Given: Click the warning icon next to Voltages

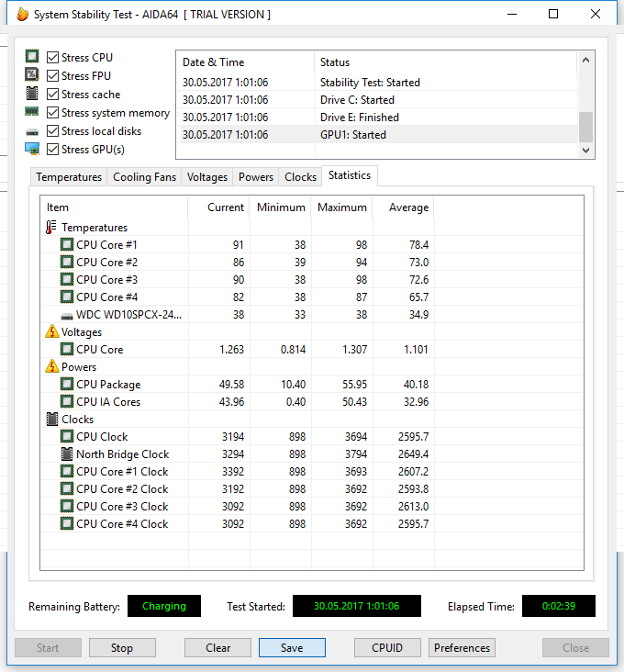Looking at the screenshot, I should point(51,331).
